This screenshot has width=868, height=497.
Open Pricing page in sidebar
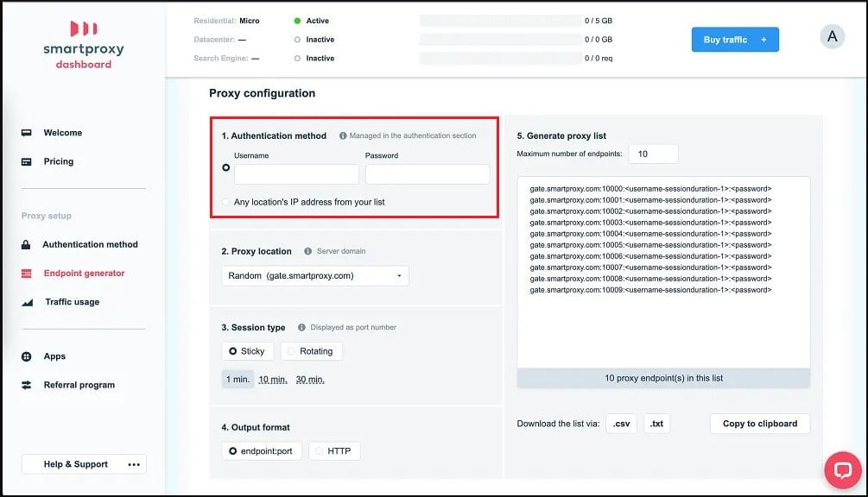pos(58,161)
